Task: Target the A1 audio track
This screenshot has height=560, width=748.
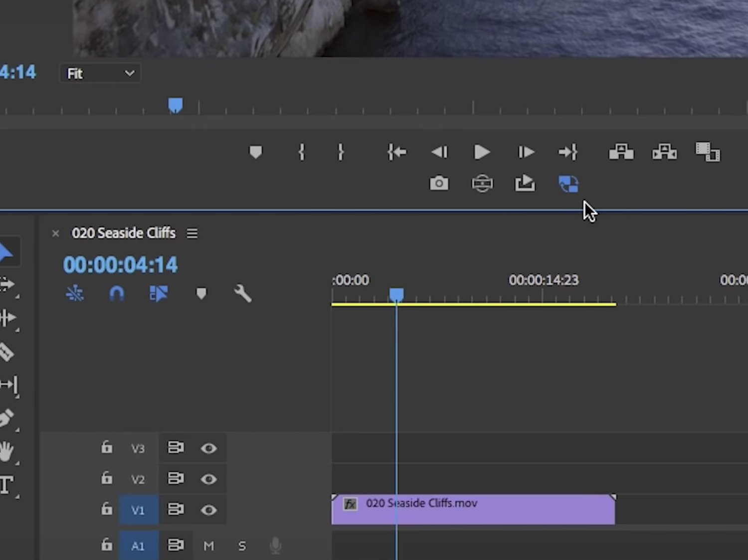Action: (x=138, y=546)
